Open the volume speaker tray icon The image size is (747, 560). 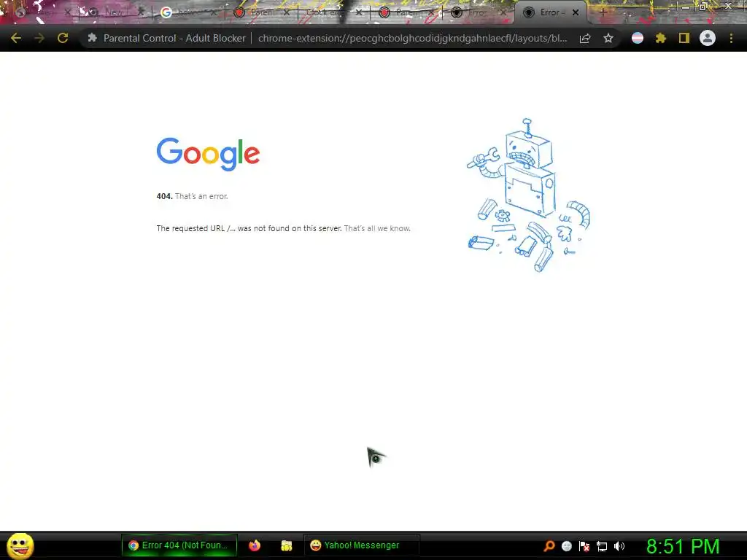pyautogui.click(x=619, y=546)
